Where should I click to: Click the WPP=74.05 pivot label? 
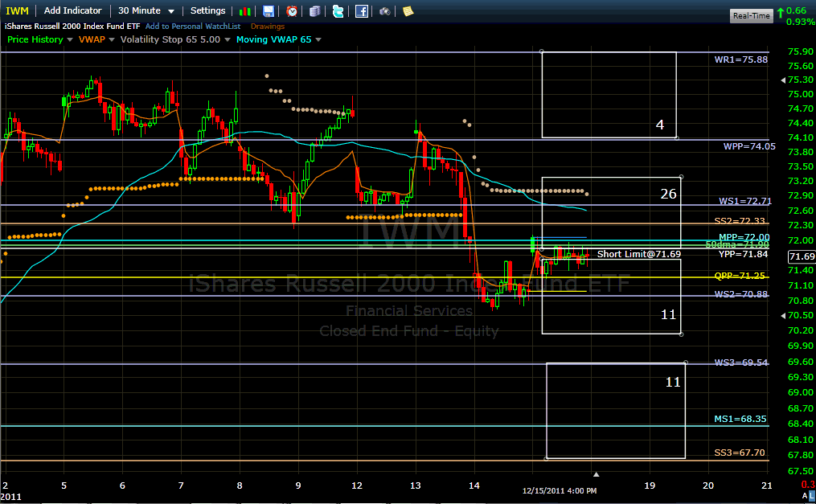point(749,146)
